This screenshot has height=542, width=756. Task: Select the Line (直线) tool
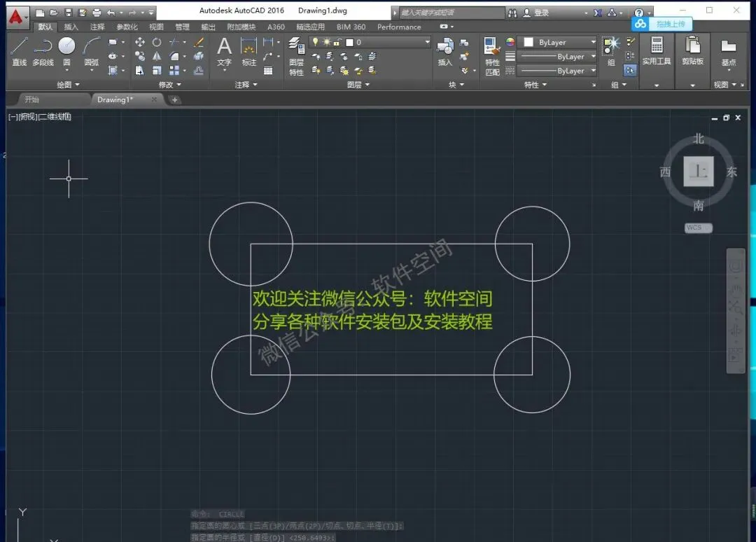(x=20, y=51)
